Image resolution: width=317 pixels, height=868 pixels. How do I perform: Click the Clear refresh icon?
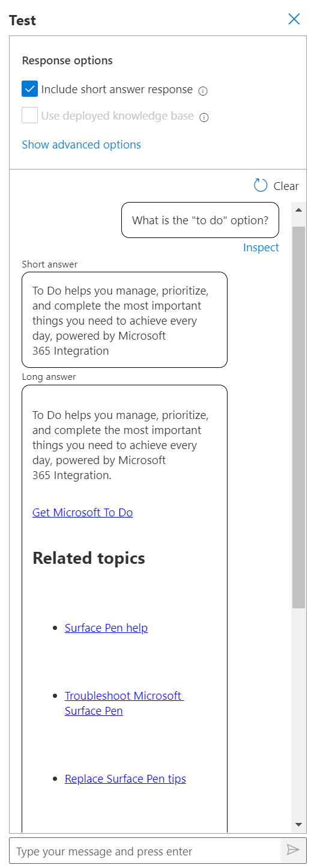[x=261, y=185]
